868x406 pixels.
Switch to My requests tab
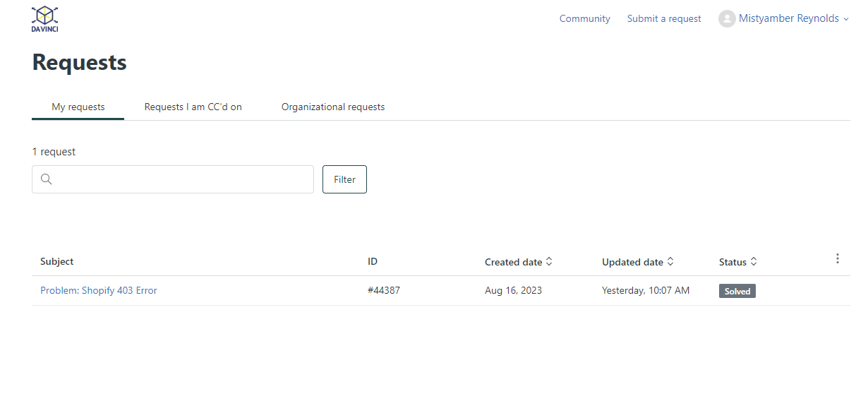point(78,107)
